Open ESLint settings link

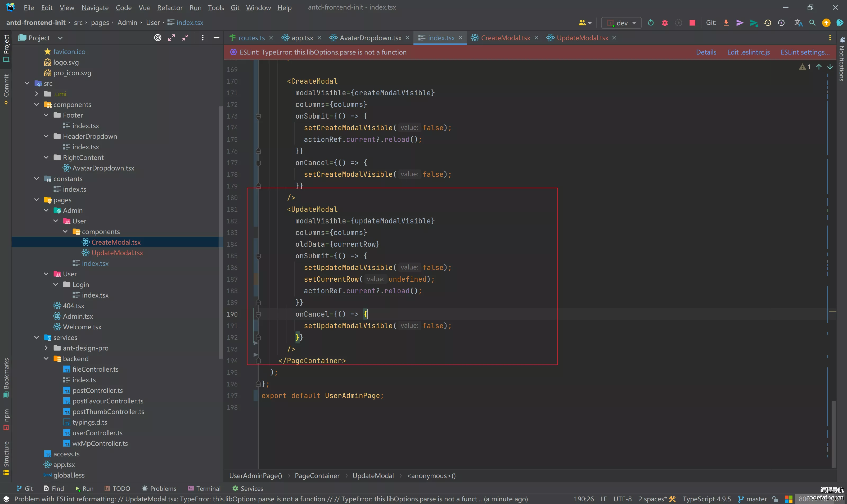tap(805, 52)
